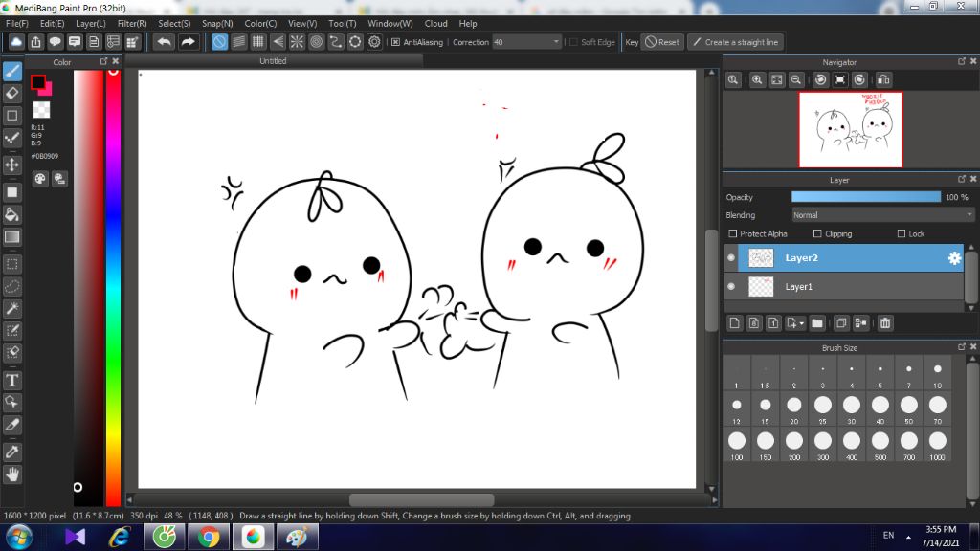Switch to the Untitled canvas tab

pos(273,61)
